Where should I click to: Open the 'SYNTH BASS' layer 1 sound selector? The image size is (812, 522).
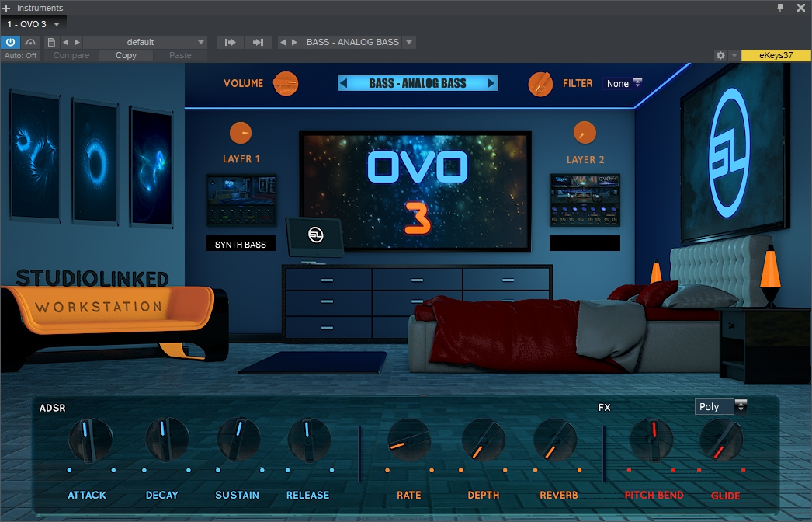point(241,244)
